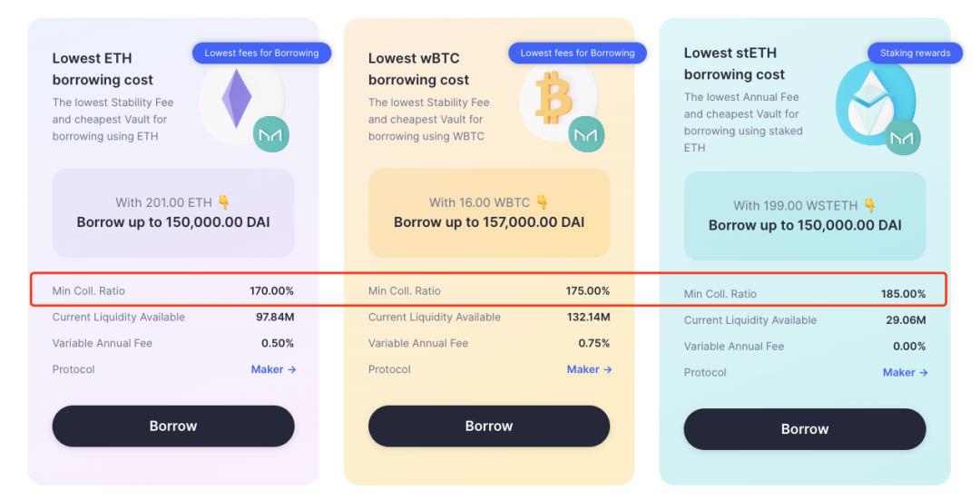
Task: Open the Maker protocol link for wBTC
Action: [589, 369]
